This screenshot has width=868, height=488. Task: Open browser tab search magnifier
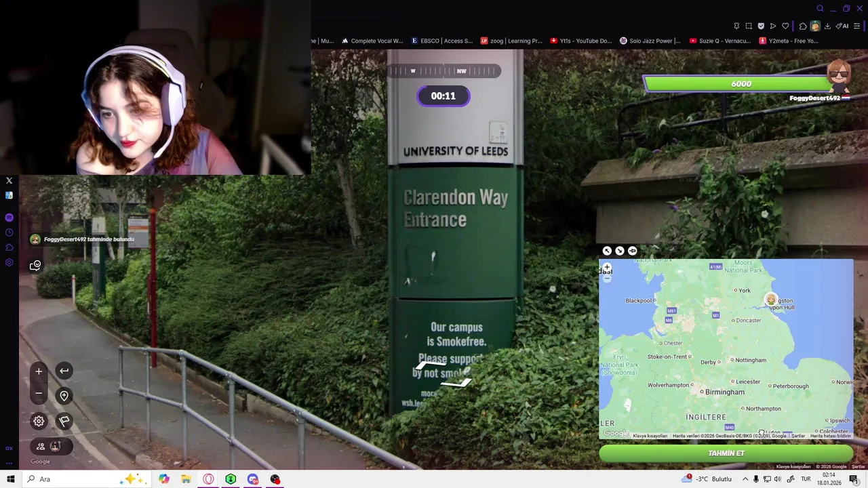tap(820, 9)
